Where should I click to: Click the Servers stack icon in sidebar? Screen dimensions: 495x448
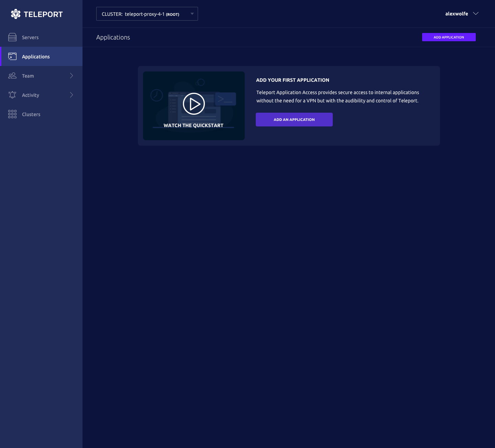12,37
